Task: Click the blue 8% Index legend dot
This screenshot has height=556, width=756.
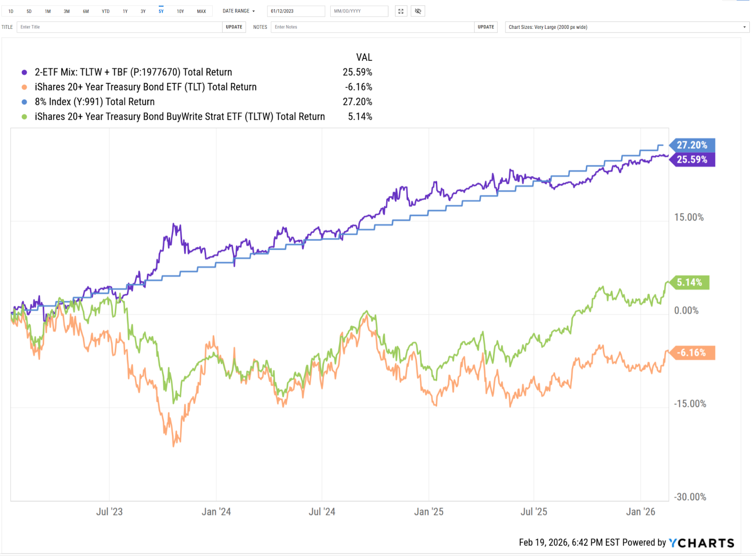Action: [x=25, y=102]
